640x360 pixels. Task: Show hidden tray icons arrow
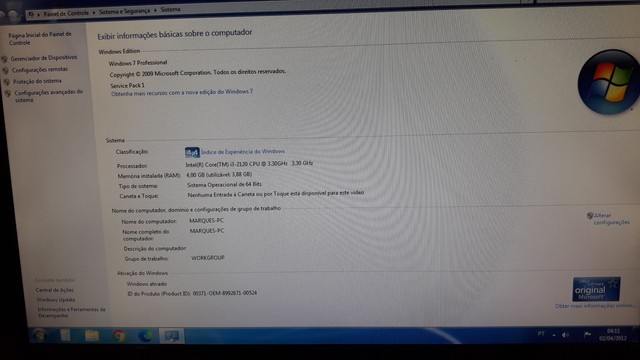point(554,335)
